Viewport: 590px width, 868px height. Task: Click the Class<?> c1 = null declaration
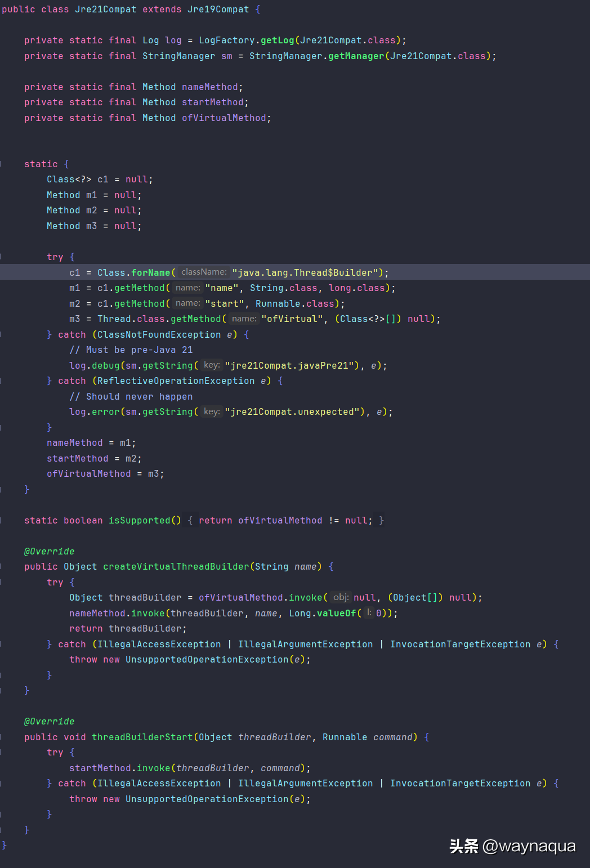[x=100, y=180]
